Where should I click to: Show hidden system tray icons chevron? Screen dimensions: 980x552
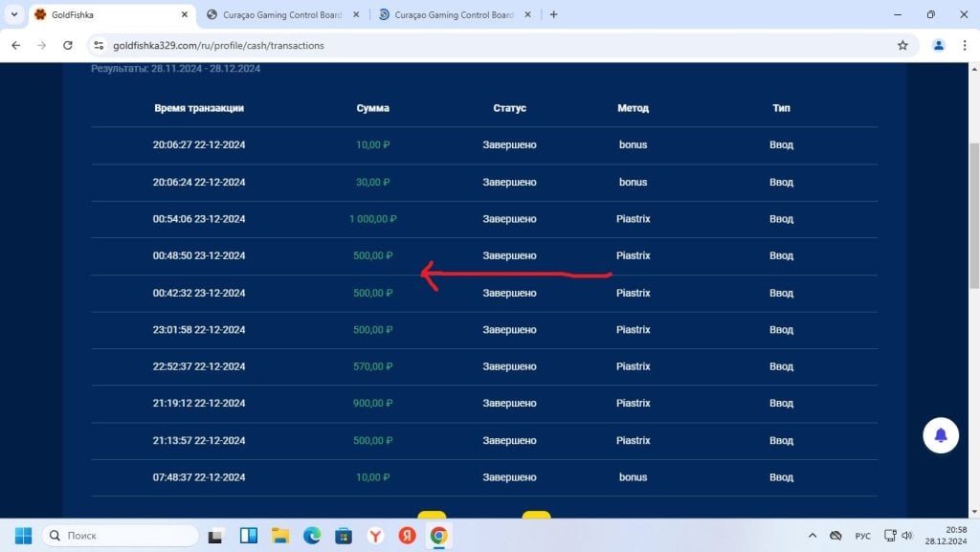click(812, 535)
